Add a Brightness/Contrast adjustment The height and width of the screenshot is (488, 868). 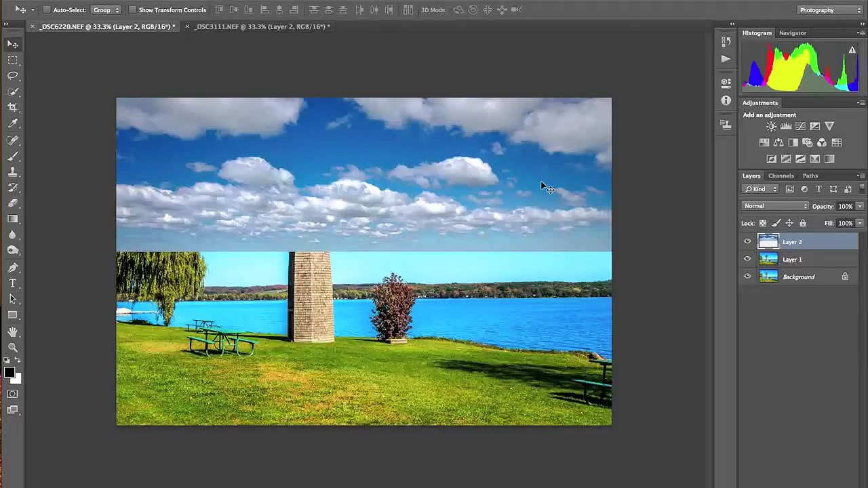coord(771,127)
